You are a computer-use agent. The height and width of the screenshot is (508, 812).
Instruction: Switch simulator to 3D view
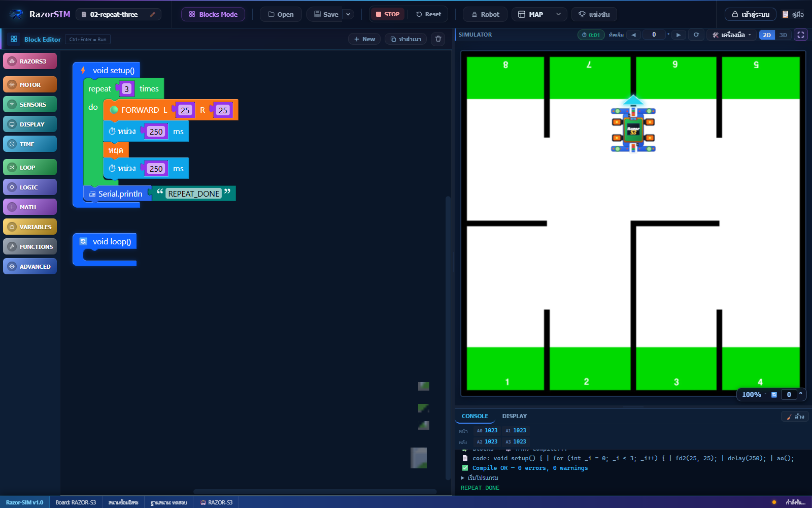783,35
